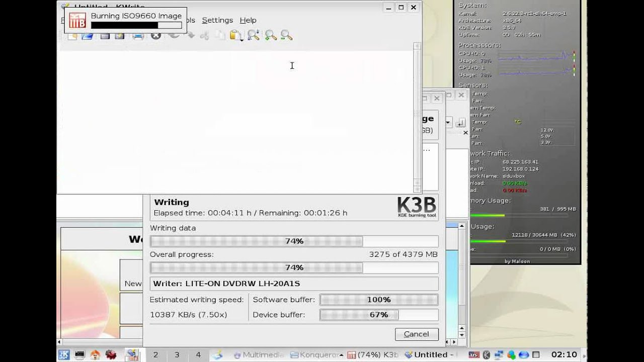Click the dropdown arrow behind KWrite window
This screenshot has height=362, width=644.
point(448,123)
